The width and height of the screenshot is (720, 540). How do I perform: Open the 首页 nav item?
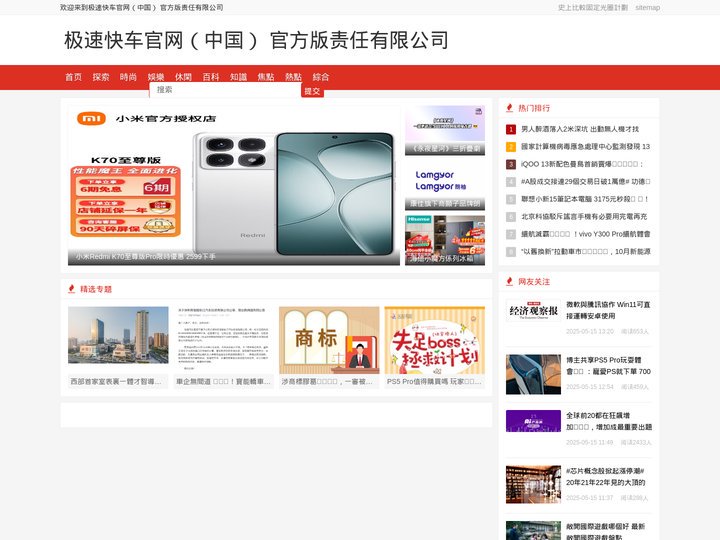tap(73, 77)
